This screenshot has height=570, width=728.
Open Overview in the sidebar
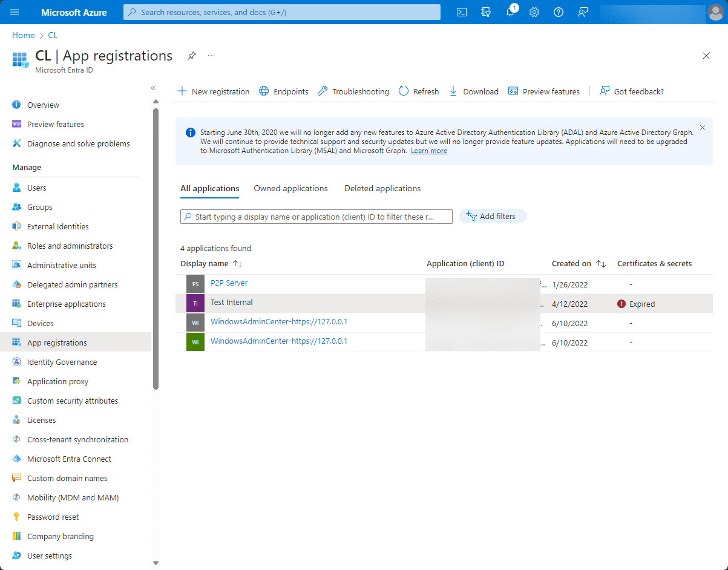tap(43, 105)
